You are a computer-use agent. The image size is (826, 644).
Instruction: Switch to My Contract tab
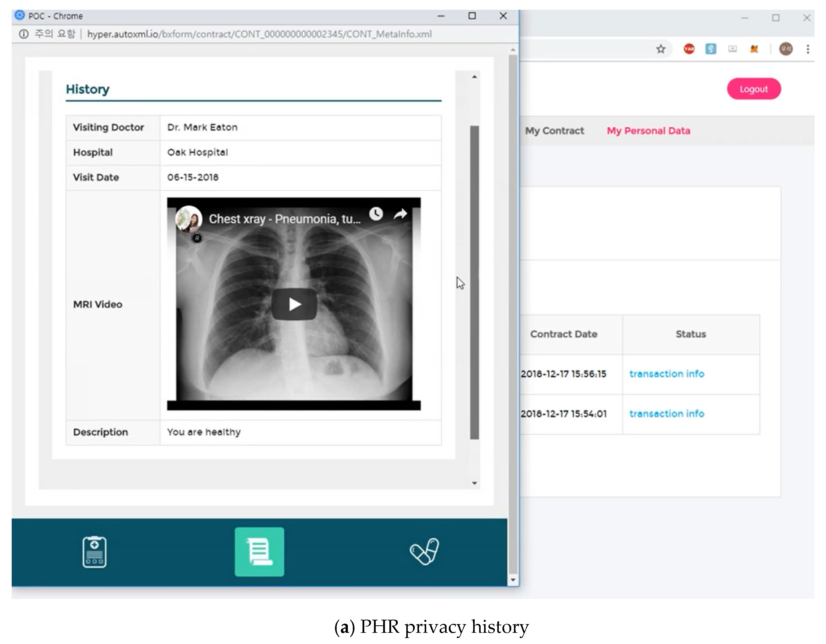point(554,131)
